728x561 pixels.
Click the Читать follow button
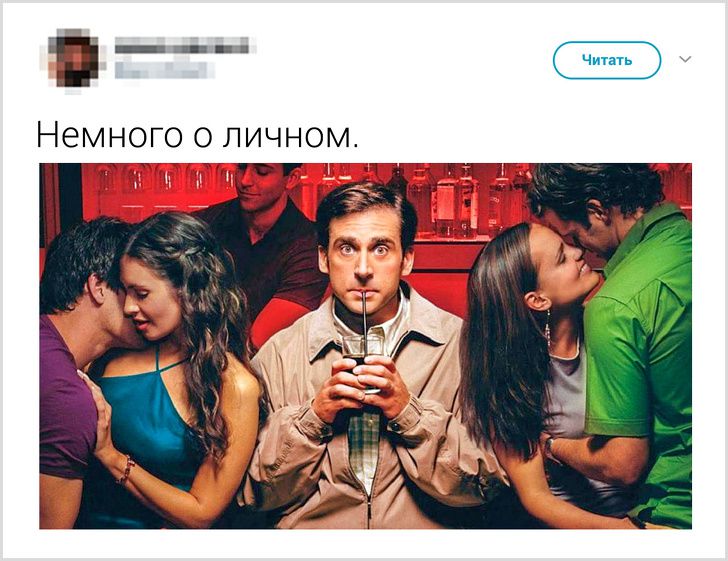pyautogui.click(x=606, y=60)
